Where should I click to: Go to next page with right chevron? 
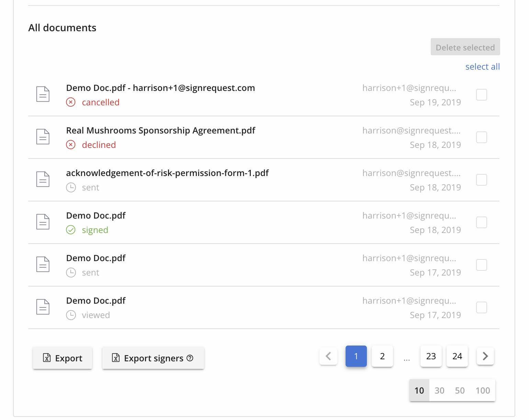(485, 356)
